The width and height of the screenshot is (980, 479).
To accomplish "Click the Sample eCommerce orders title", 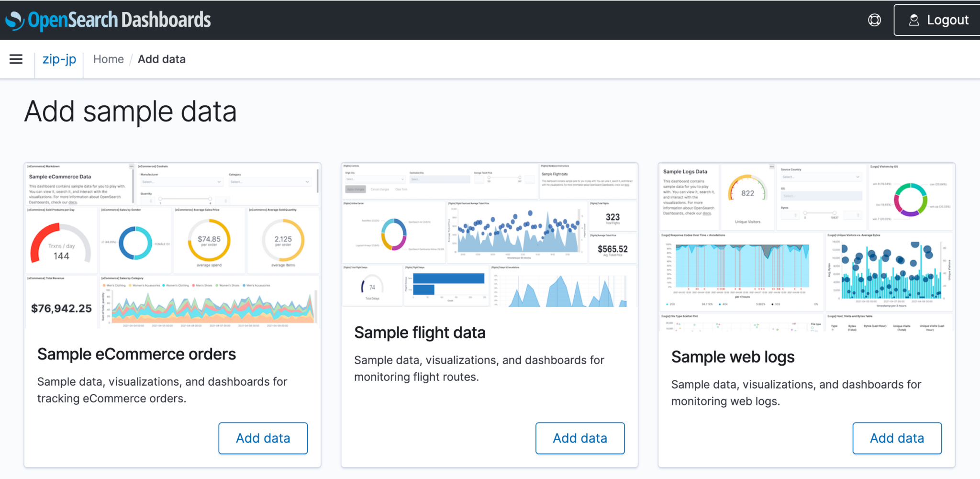I will [136, 354].
